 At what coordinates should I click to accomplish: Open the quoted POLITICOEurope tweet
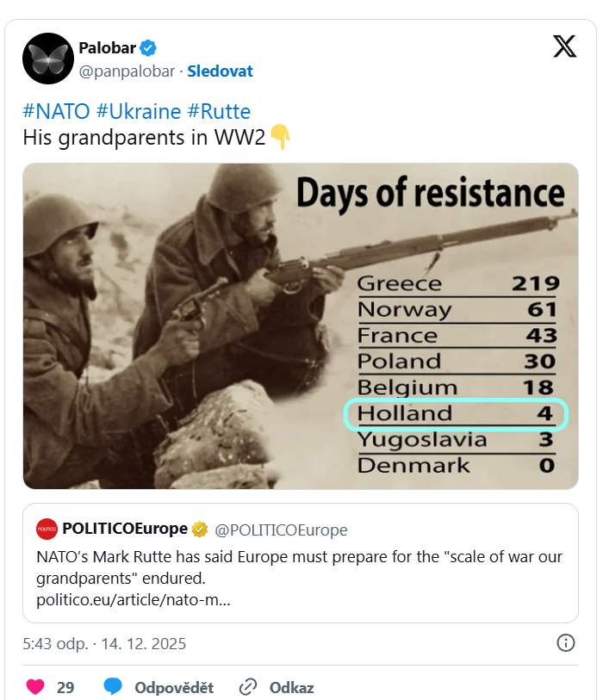tap(301, 577)
